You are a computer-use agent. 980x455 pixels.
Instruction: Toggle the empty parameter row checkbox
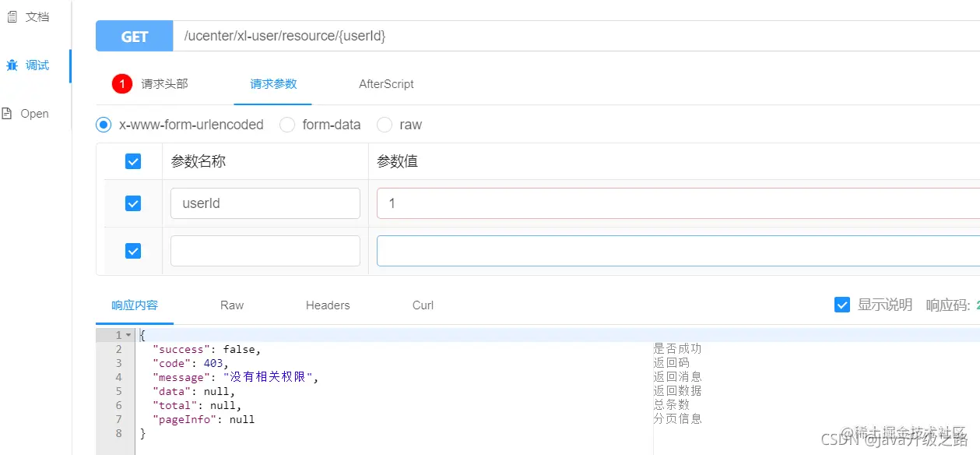tap(133, 251)
